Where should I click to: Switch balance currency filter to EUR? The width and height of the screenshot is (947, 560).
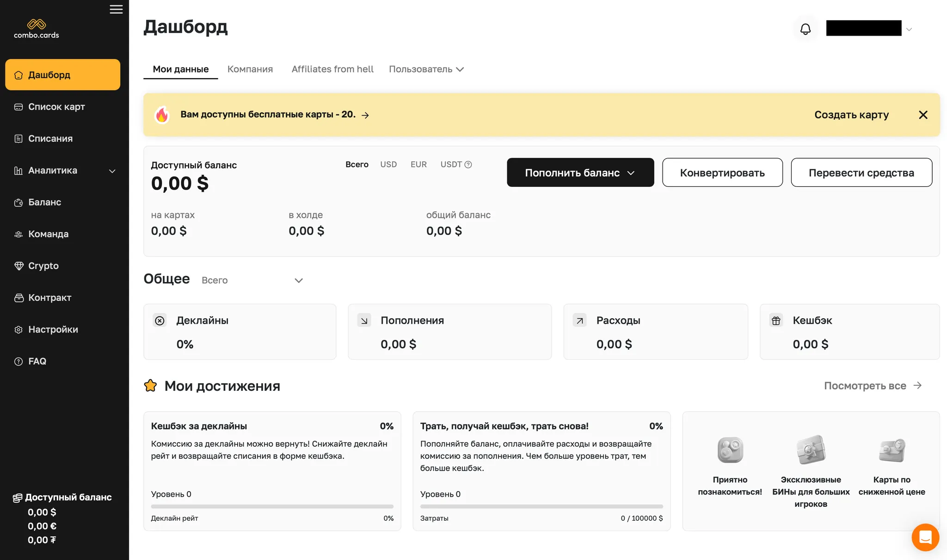pyautogui.click(x=418, y=165)
